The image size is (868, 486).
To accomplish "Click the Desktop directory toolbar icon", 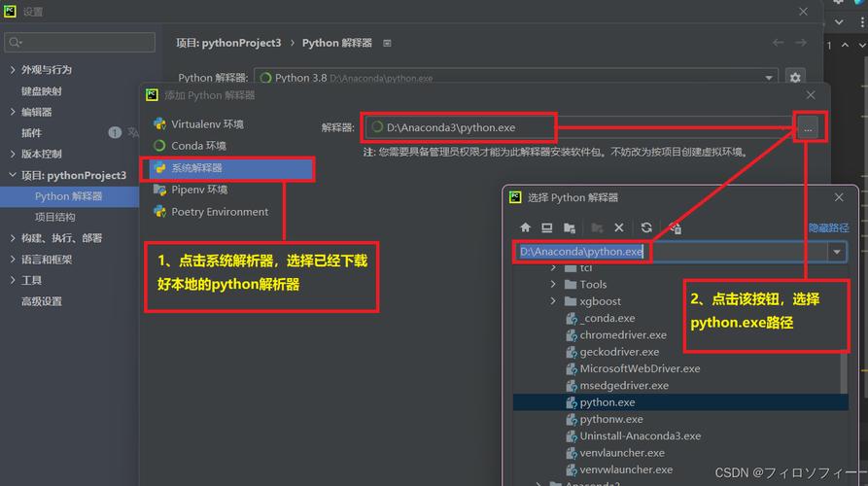I will click(547, 227).
